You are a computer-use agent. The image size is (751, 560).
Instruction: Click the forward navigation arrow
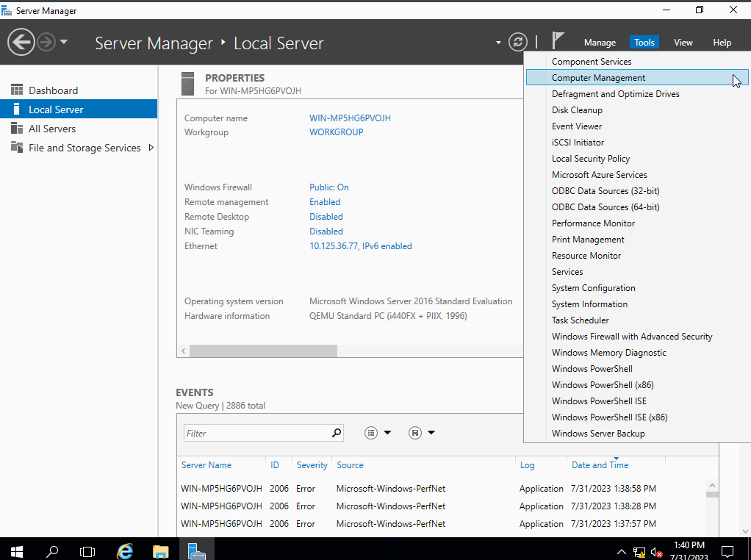(46, 42)
